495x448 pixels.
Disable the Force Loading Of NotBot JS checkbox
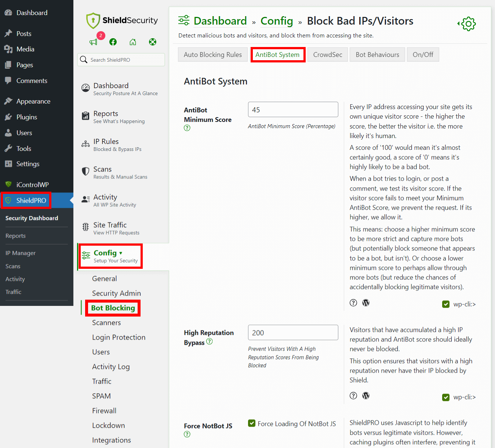click(x=252, y=423)
